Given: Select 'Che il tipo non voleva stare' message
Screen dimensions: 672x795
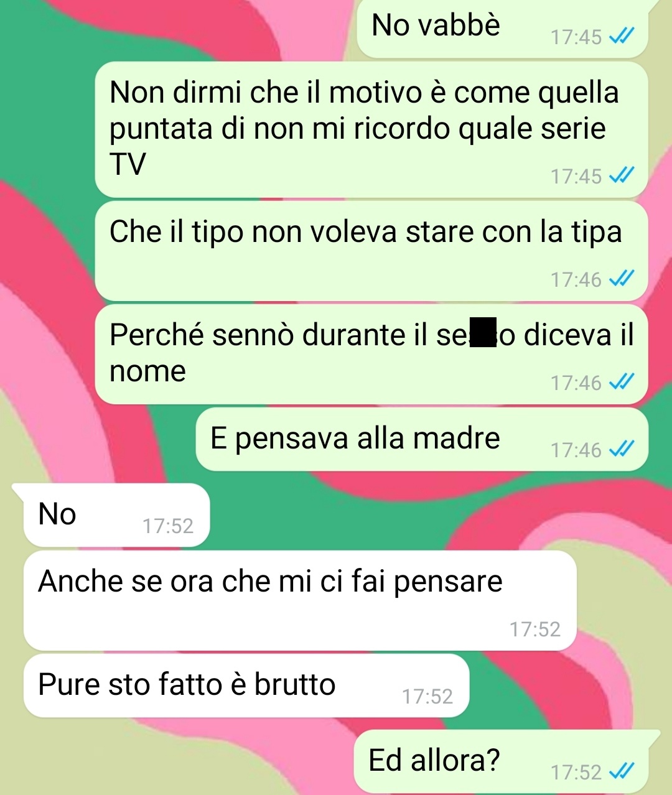Looking at the screenshot, I should 371,251.
